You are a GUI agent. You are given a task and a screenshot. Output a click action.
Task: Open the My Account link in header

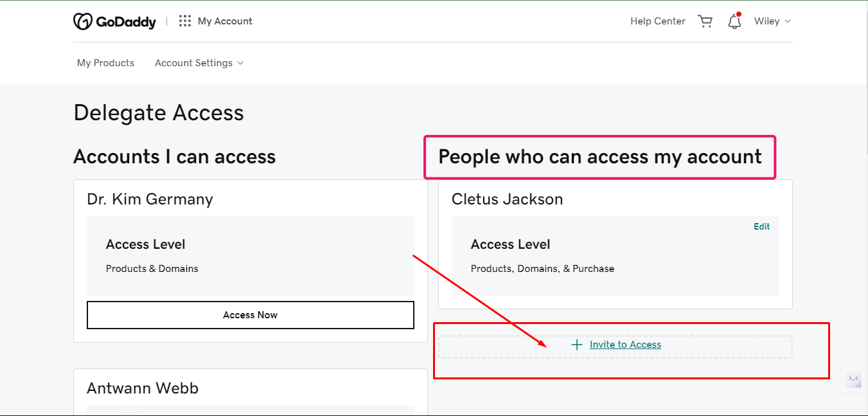225,21
